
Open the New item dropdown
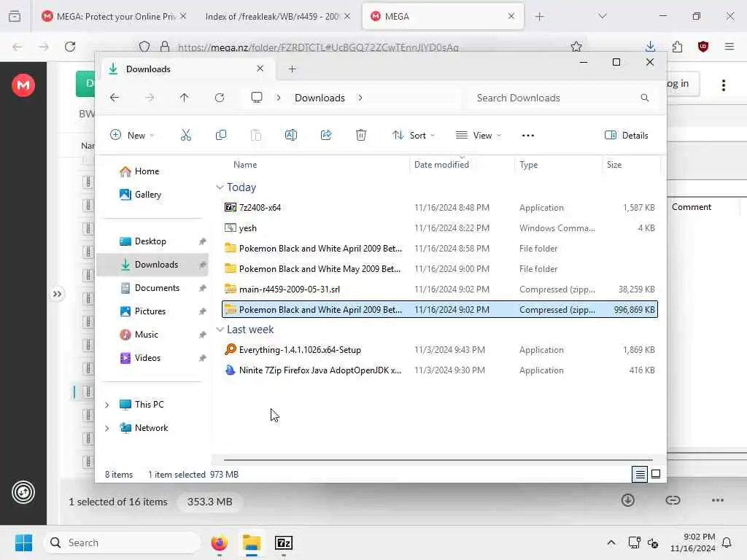click(x=132, y=135)
